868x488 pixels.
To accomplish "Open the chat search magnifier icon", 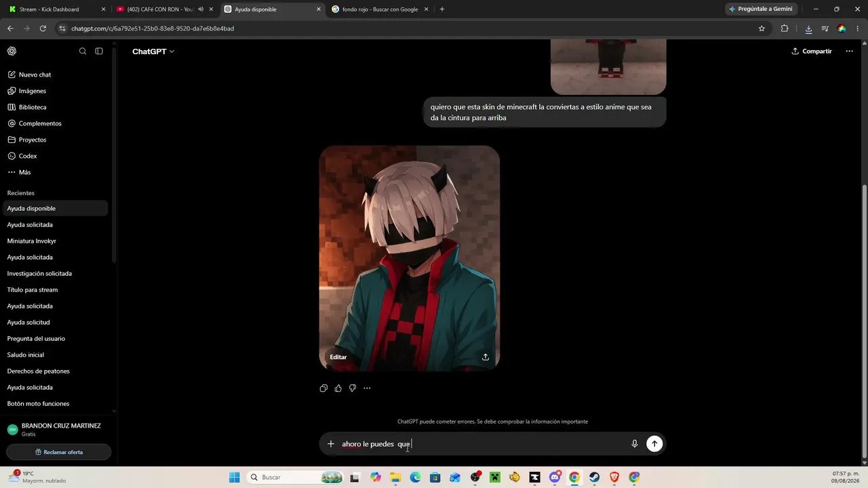I will [83, 52].
